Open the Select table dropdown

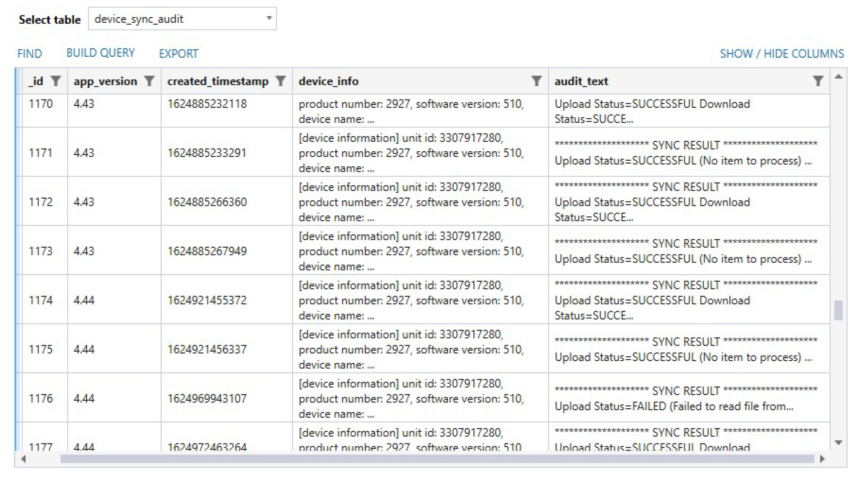pos(182,19)
